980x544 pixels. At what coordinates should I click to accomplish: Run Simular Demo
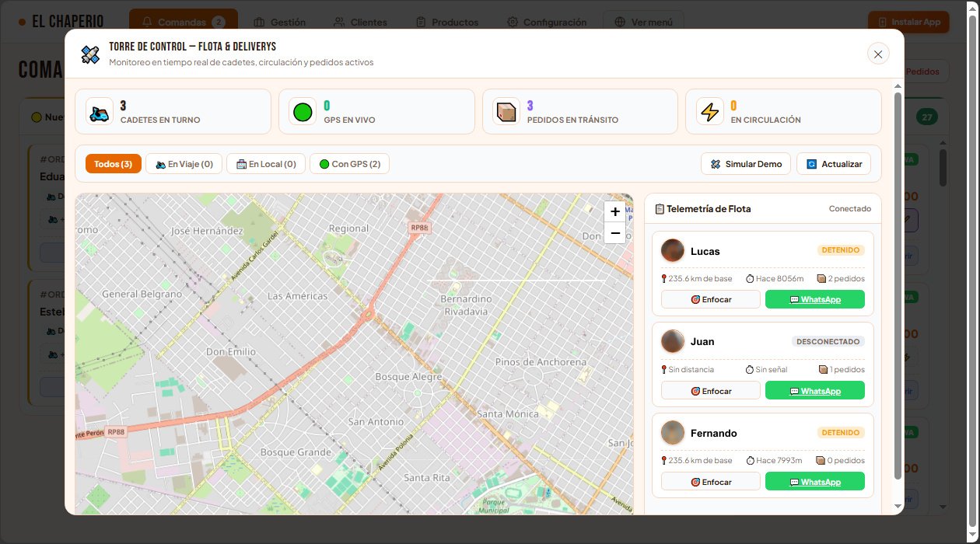(x=746, y=164)
